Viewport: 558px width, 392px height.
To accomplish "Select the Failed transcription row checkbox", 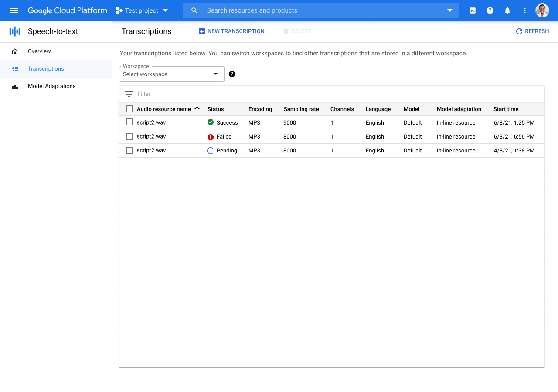I will 129,137.
